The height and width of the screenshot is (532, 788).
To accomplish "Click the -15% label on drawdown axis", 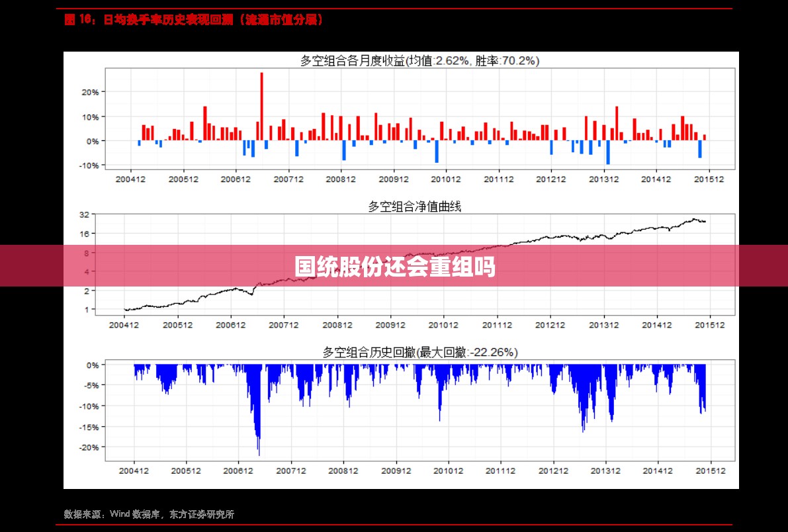I will [x=89, y=427].
